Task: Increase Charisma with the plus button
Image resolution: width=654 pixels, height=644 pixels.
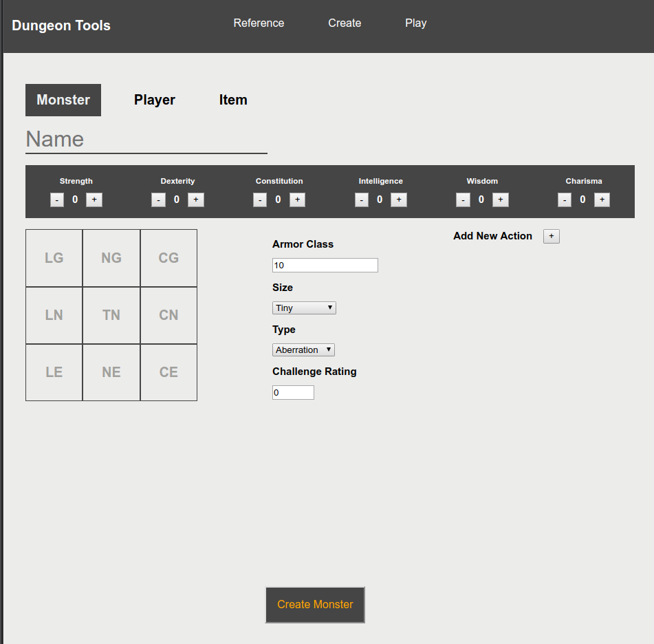Action: (602, 200)
